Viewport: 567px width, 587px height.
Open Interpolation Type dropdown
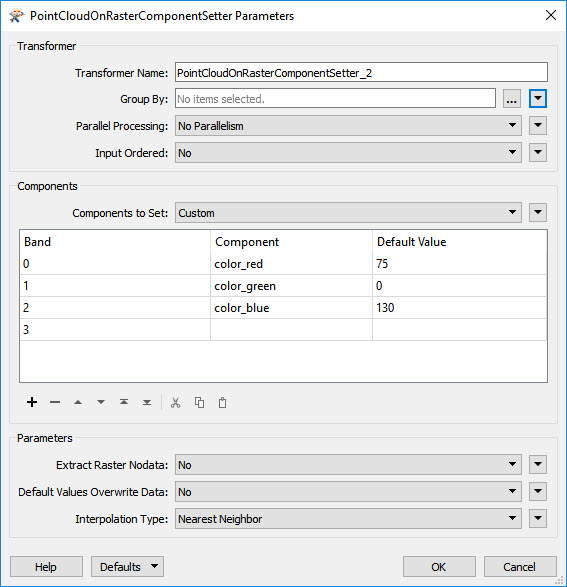point(348,519)
